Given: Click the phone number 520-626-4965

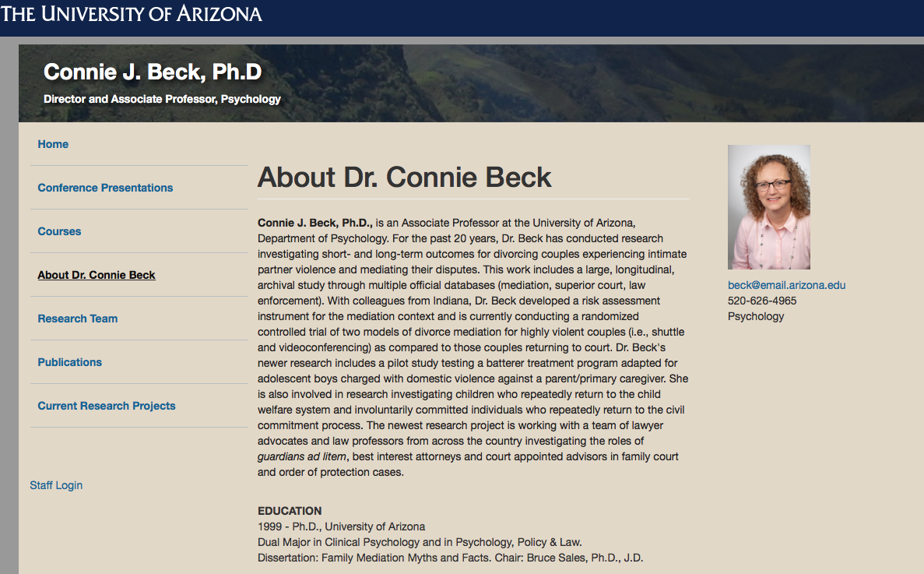Looking at the screenshot, I should [x=762, y=301].
